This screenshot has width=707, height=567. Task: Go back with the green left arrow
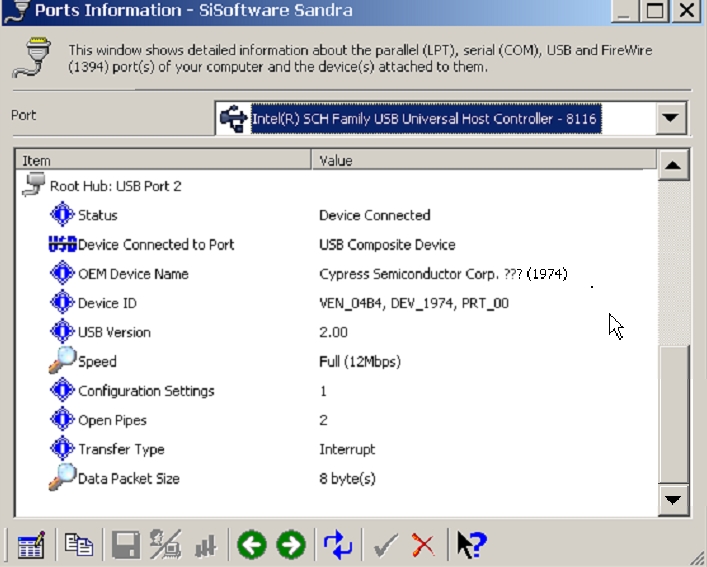252,544
